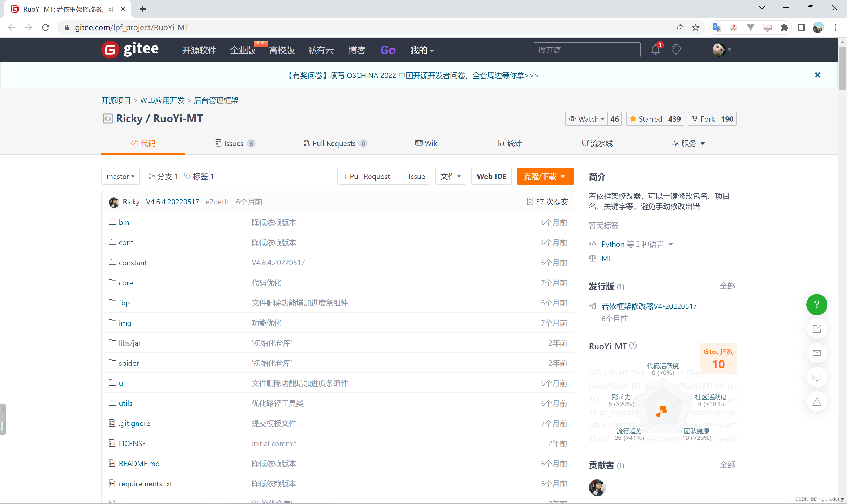Open the Web IDE button

[492, 176]
